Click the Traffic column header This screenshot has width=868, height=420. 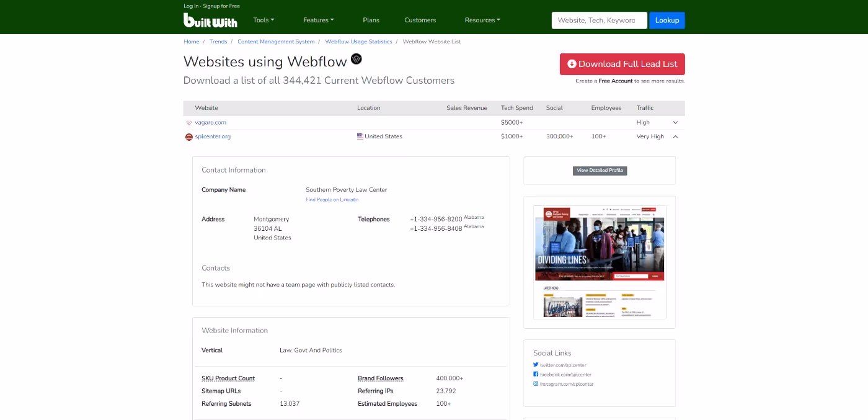(645, 108)
